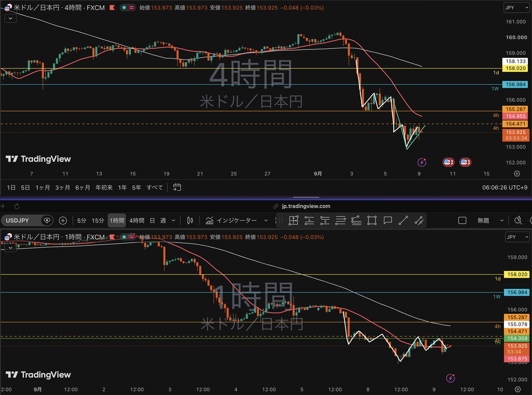
Task: Click the add symbol plus icon
Action: tap(63, 220)
